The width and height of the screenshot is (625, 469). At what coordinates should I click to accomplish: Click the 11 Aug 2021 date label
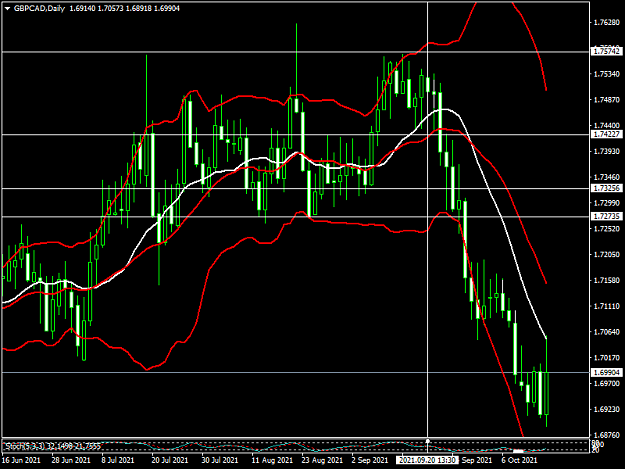point(272,460)
